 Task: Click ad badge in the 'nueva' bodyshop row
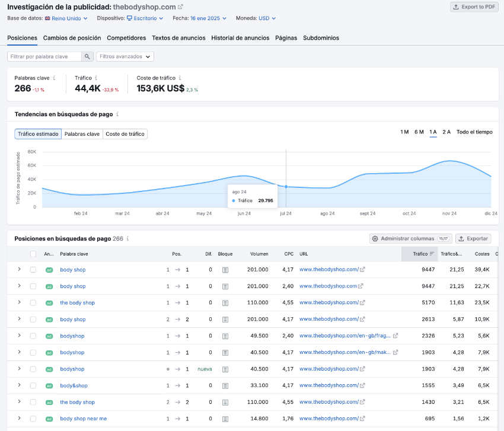click(x=49, y=369)
